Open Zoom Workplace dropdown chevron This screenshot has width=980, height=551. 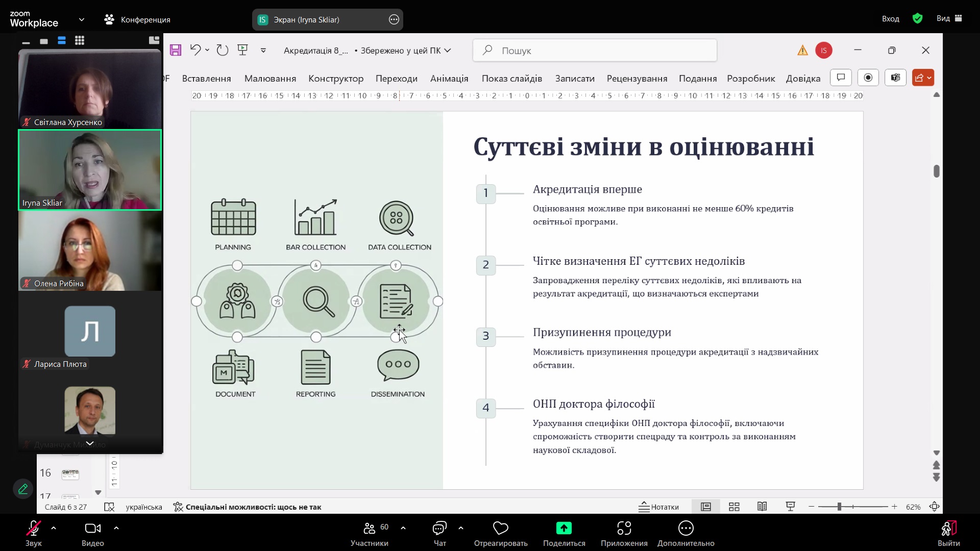82,19
